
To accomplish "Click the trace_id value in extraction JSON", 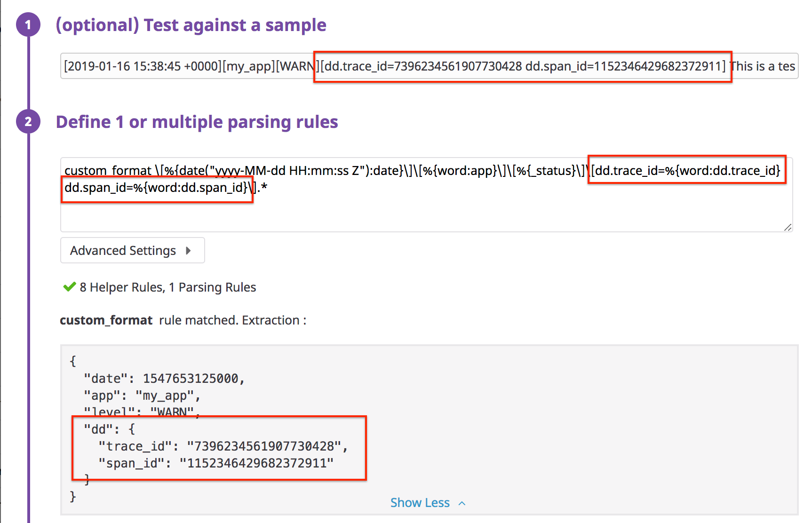I will (264, 446).
